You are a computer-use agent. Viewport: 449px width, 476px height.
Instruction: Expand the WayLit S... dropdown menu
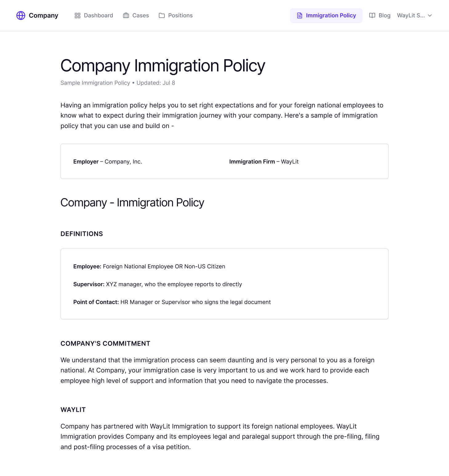coord(411,15)
